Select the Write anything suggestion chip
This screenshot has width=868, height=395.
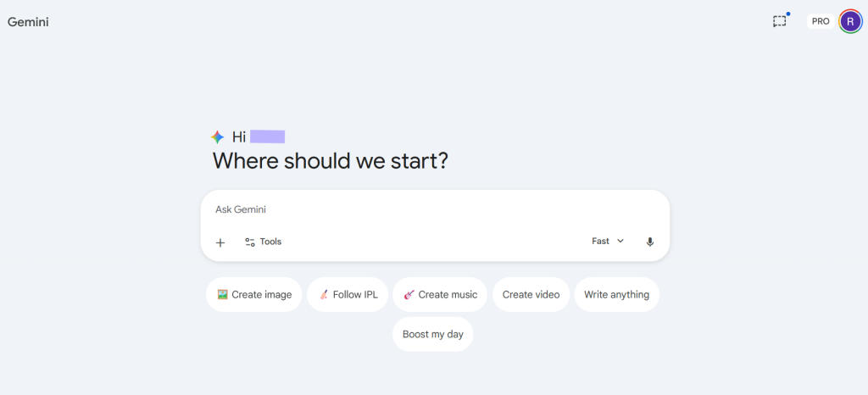617,294
